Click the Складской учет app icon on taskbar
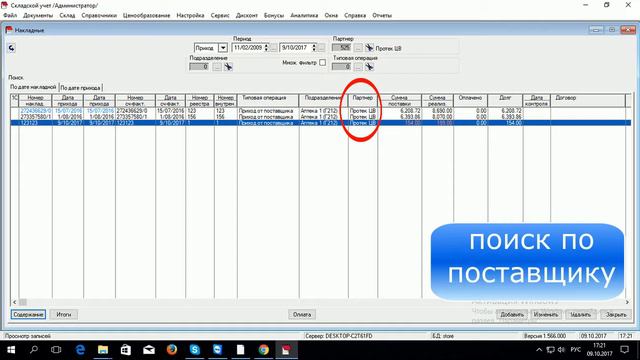 pyautogui.click(x=287, y=350)
